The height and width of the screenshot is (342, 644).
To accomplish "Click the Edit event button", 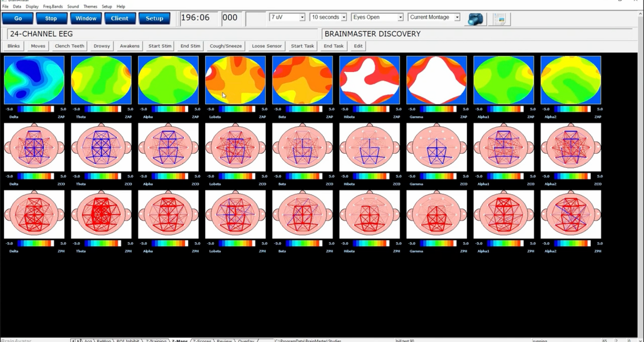I will pos(358,46).
